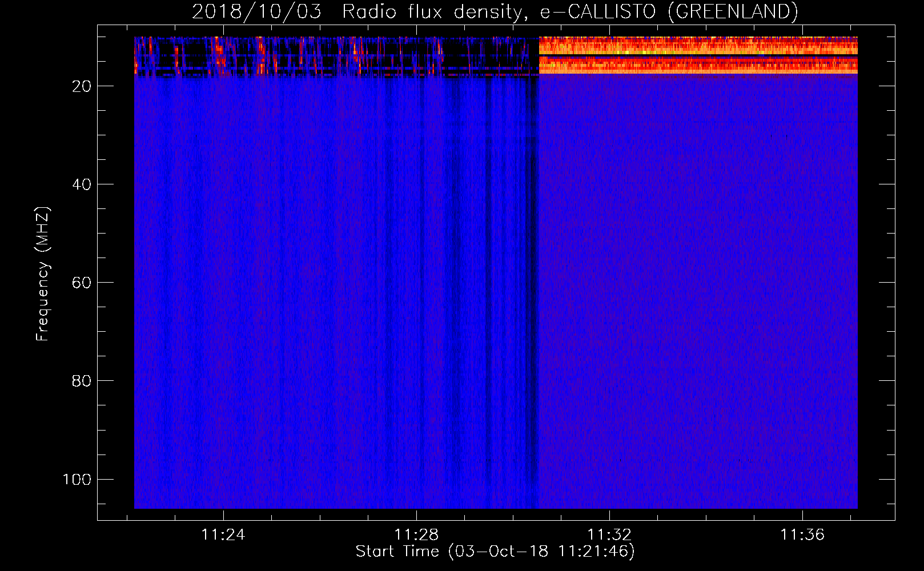Image resolution: width=924 pixels, height=571 pixels.
Task: Click the plot title '2018/10/03 Radio flux density'
Action: click(495, 11)
